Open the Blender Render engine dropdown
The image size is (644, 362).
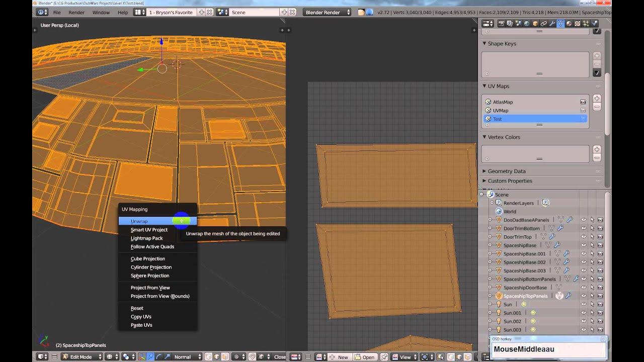tap(327, 12)
